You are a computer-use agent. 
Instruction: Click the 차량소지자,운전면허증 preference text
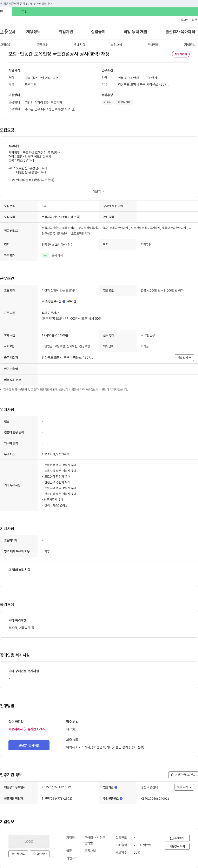tap(56, 454)
